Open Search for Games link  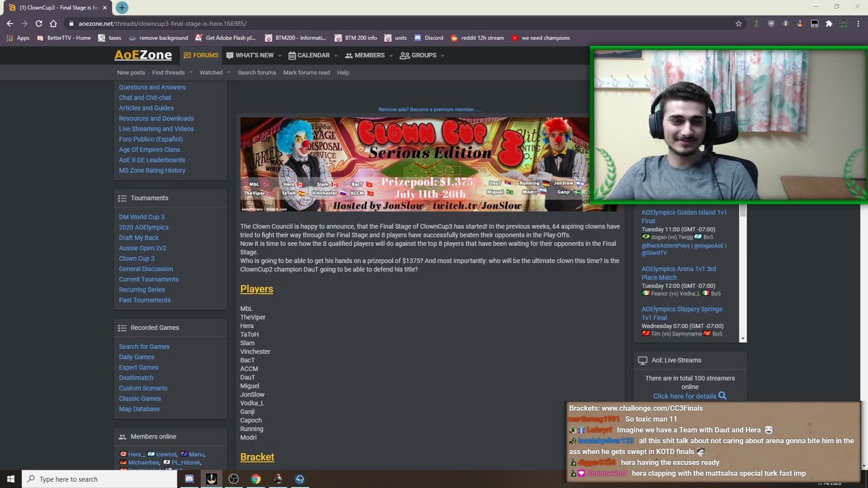click(144, 346)
